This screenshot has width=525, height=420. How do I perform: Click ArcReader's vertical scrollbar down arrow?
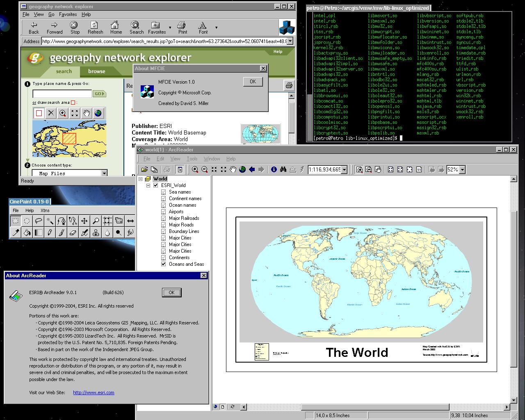click(514, 400)
